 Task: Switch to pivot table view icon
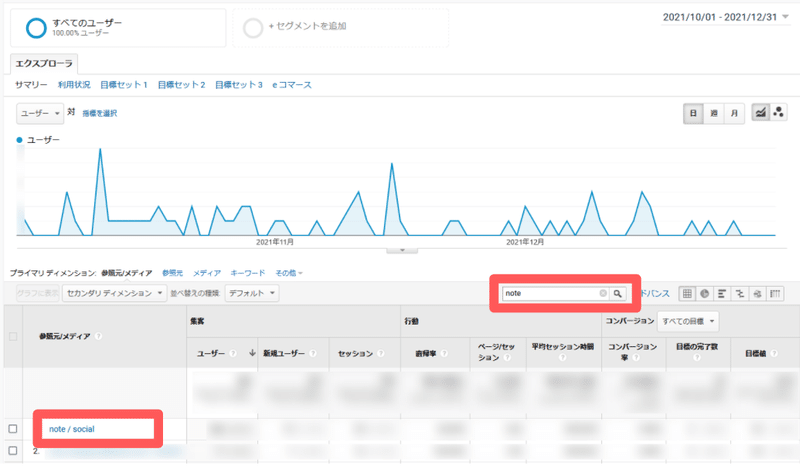[776, 293]
